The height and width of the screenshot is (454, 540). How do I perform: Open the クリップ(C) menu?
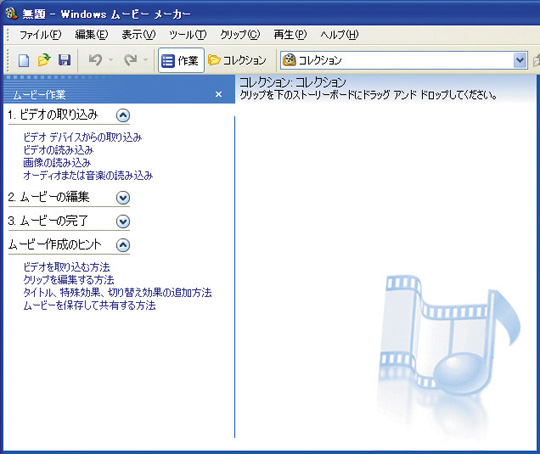[x=240, y=34]
